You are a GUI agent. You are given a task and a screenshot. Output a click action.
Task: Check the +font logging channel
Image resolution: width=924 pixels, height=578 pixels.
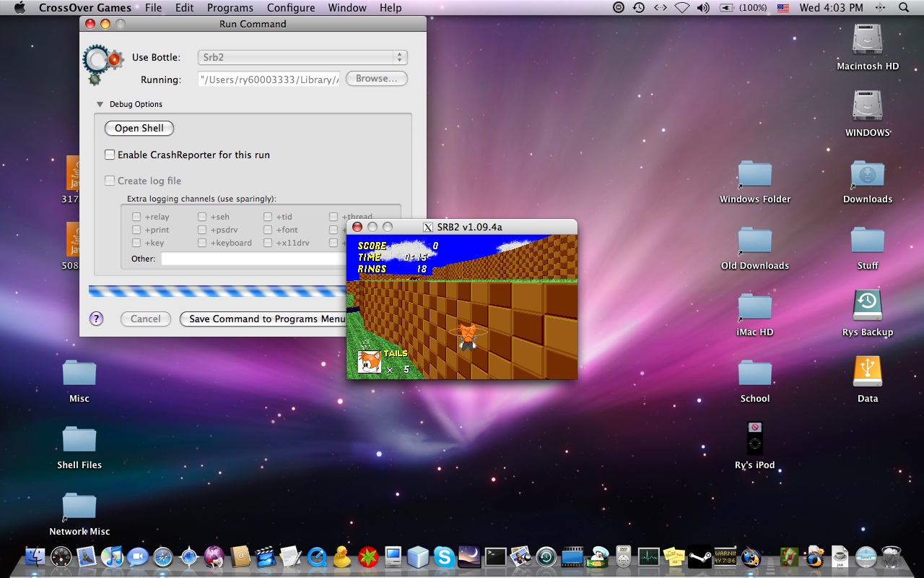point(268,230)
